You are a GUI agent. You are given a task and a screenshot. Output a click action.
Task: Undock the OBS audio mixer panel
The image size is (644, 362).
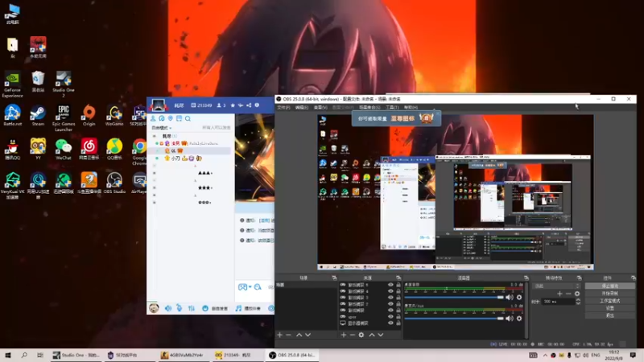(526, 278)
